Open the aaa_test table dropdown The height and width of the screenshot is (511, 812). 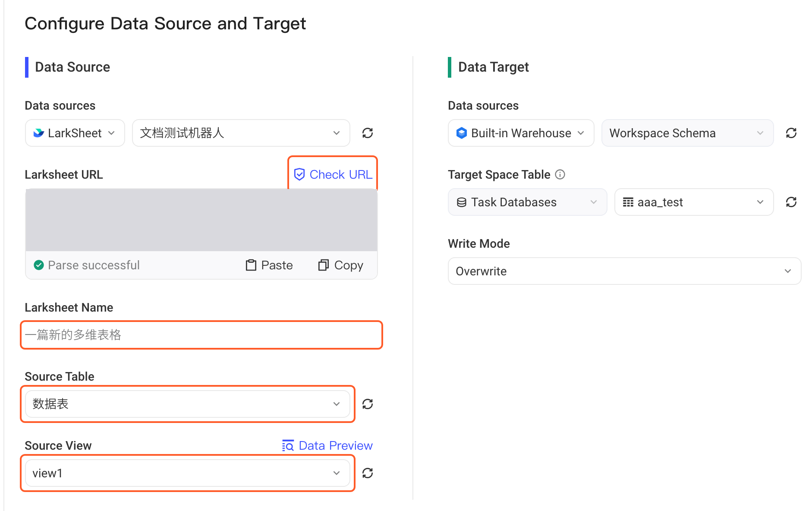[694, 202]
